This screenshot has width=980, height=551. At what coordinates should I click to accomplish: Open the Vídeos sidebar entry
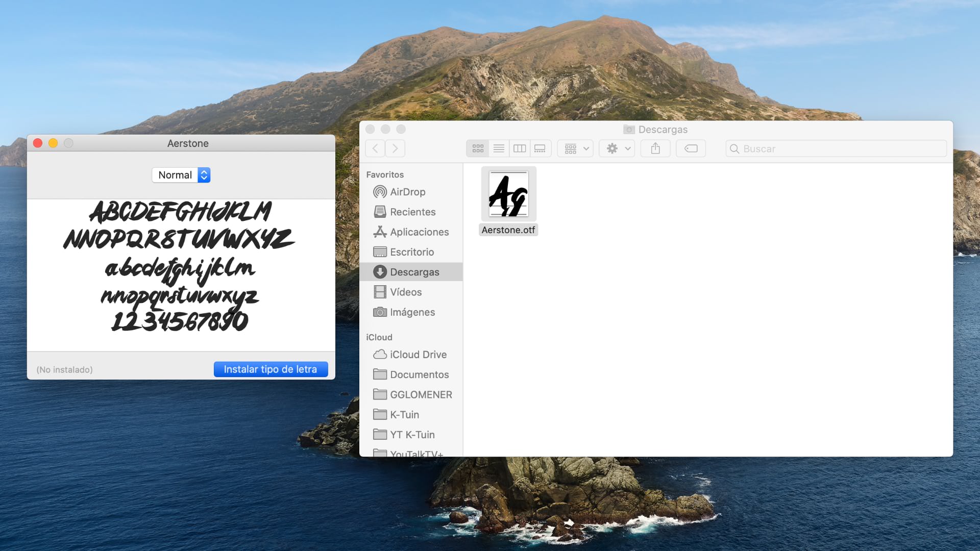click(406, 292)
